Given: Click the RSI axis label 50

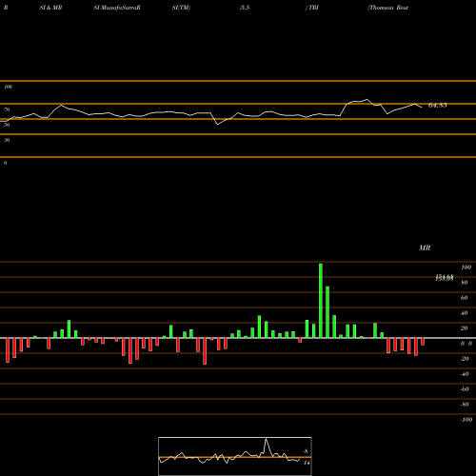Looking at the screenshot, I should click(7, 125).
